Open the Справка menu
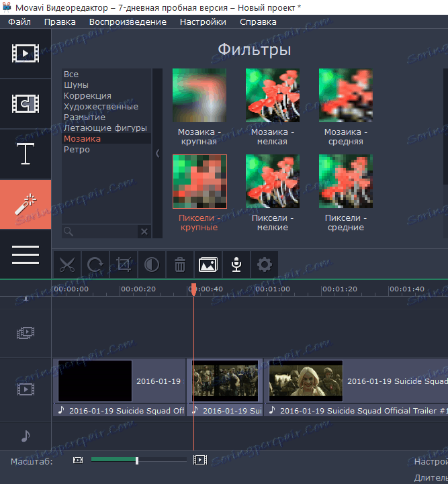The height and width of the screenshot is (484, 448). (x=258, y=22)
